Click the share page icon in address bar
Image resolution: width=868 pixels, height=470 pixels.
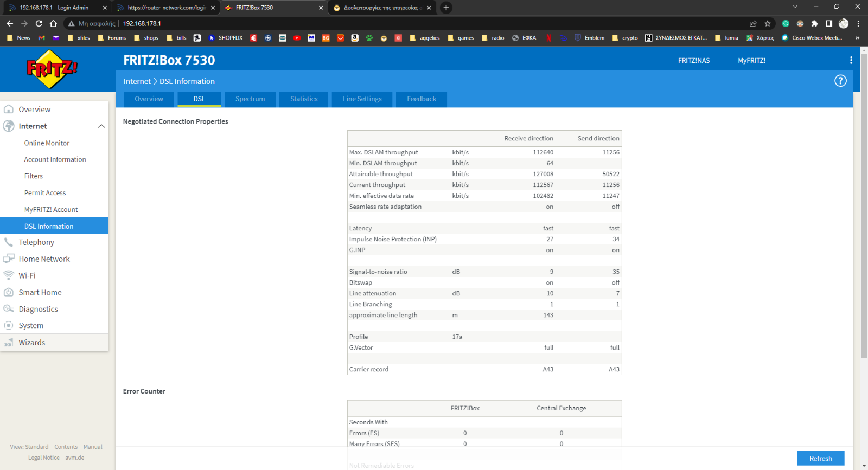point(753,23)
